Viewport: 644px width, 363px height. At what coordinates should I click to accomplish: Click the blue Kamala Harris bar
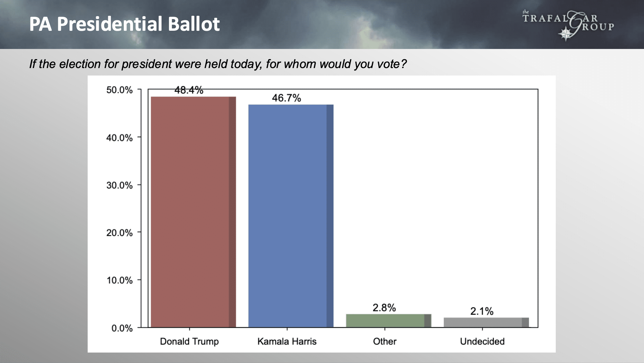pyautogui.click(x=291, y=216)
